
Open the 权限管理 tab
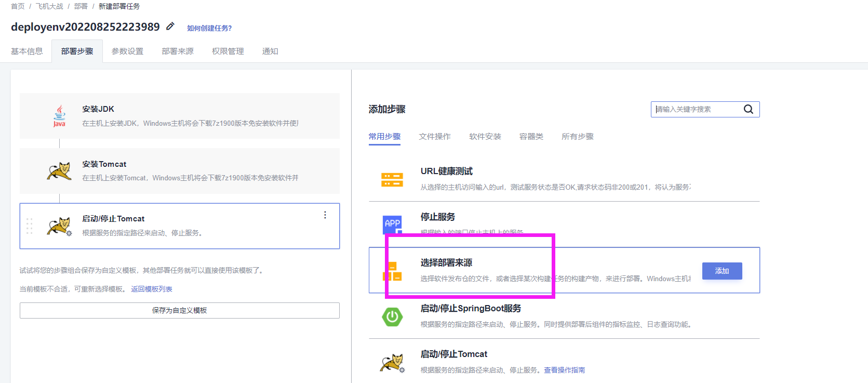click(x=228, y=51)
